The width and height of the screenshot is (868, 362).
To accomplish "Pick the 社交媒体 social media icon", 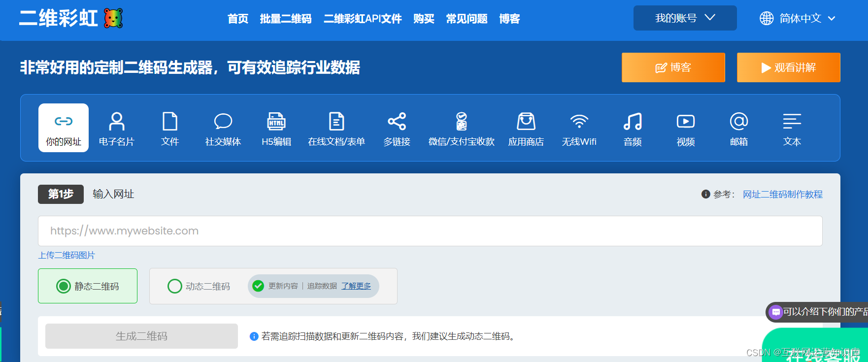I will tap(223, 121).
